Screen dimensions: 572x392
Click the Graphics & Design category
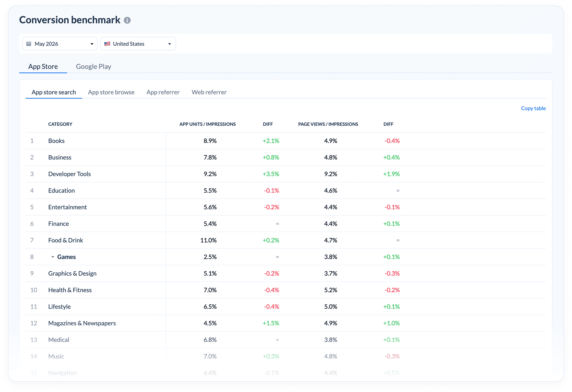click(72, 274)
